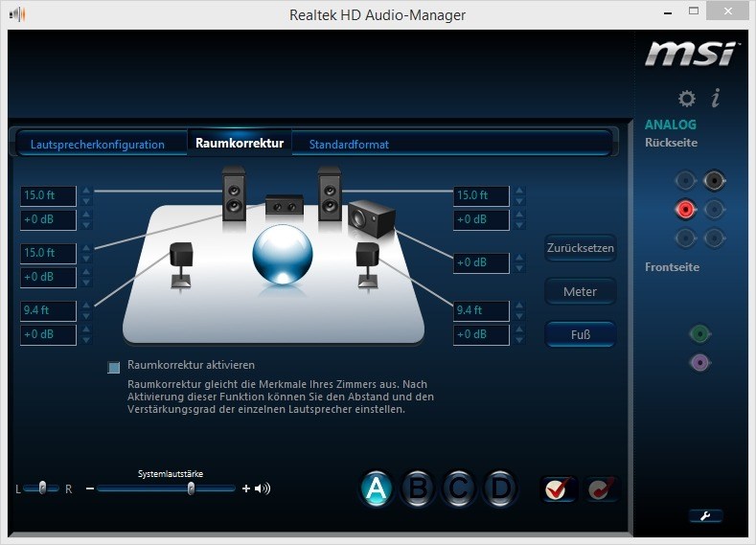Click the blue listener sphere
Image resolution: width=756 pixels, height=545 pixels.
pyautogui.click(x=283, y=254)
